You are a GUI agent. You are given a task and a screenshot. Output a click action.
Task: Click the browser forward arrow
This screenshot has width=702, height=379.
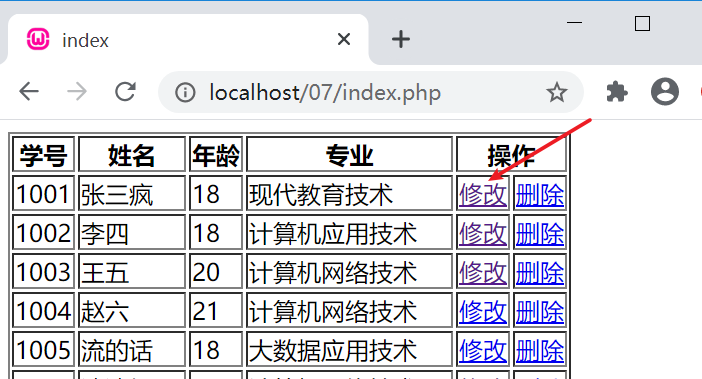point(77,92)
